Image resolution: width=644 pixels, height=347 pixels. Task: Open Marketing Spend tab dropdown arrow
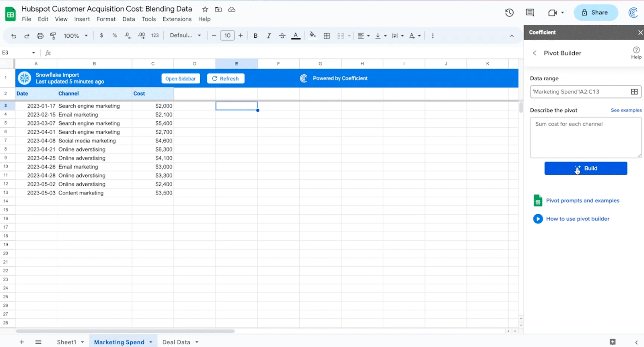151,342
